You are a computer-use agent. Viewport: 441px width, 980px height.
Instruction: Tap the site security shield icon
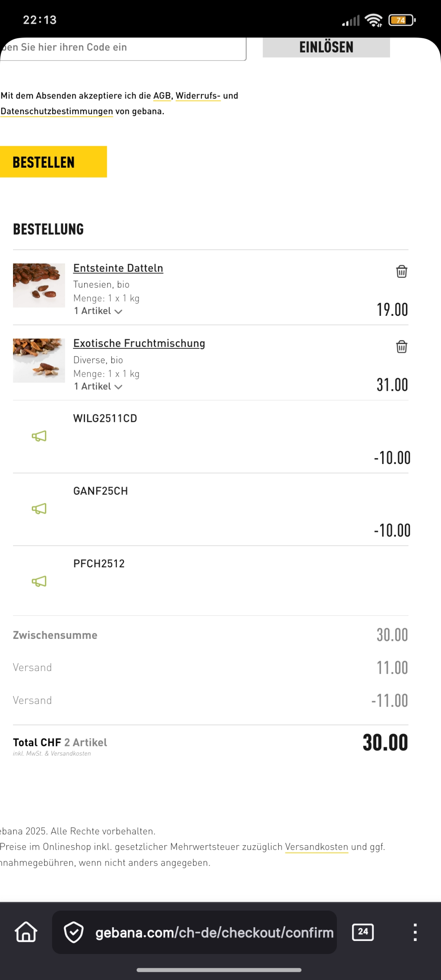coord(73,933)
